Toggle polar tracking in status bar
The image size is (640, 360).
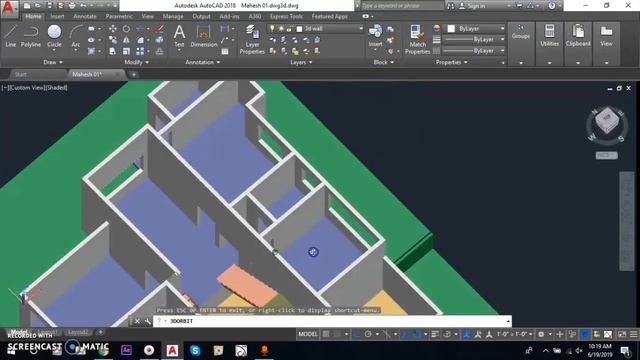[368, 334]
